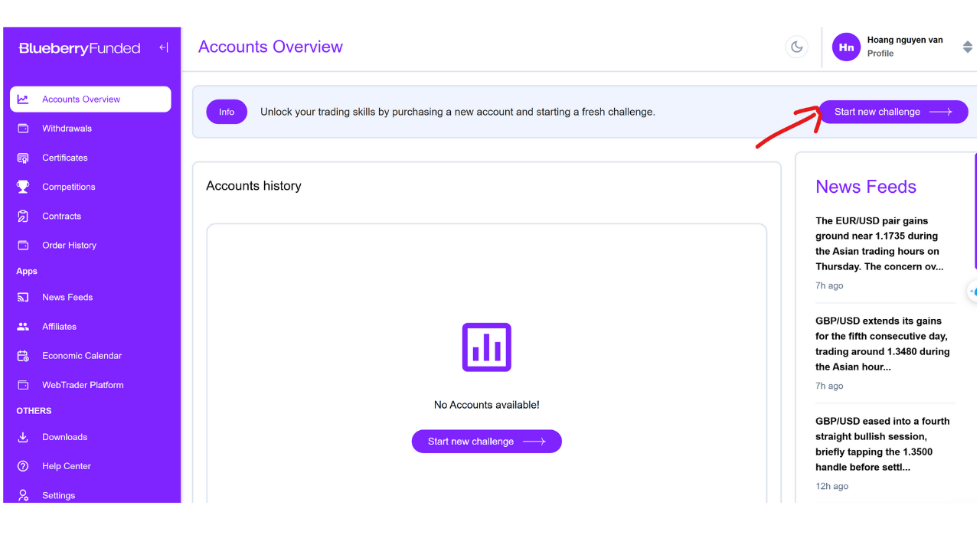Go to WebTrader Platform
Image resolution: width=980 pixels, height=551 pixels.
point(83,385)
